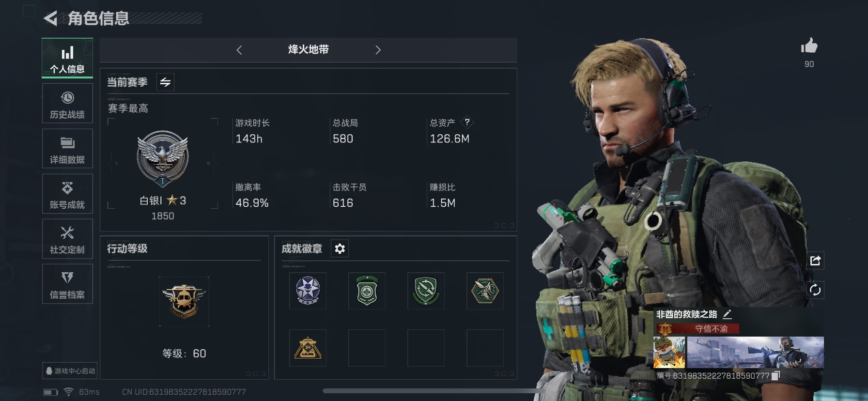The image size is (868, 401).
Task: Copy the 编号 ID with the copy icon
Action: click(775, 375)
